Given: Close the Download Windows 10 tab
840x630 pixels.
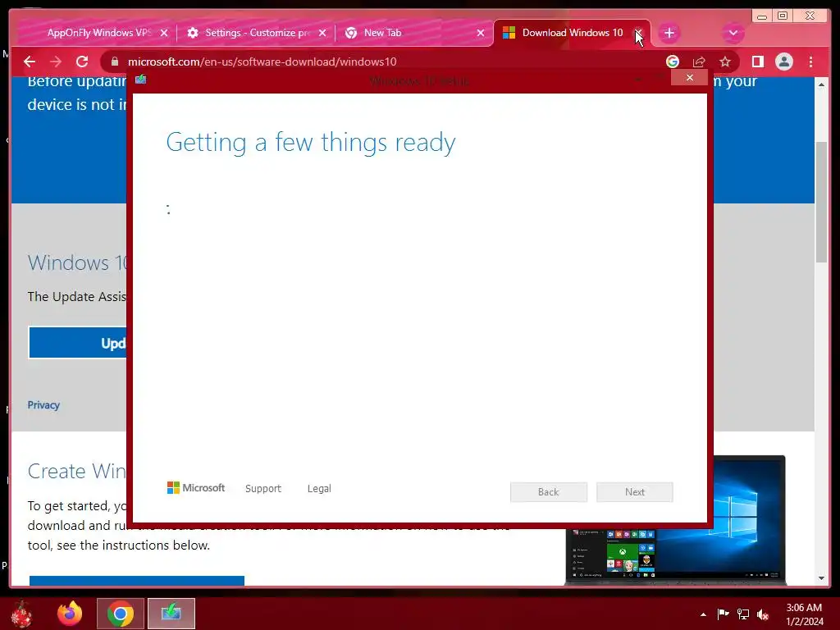Looking at the screenshot, I should [x=638, y=33].
